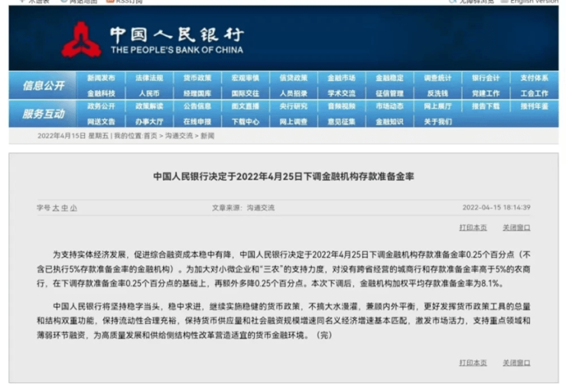Open 网上展厅 menu item

point(438,106)
